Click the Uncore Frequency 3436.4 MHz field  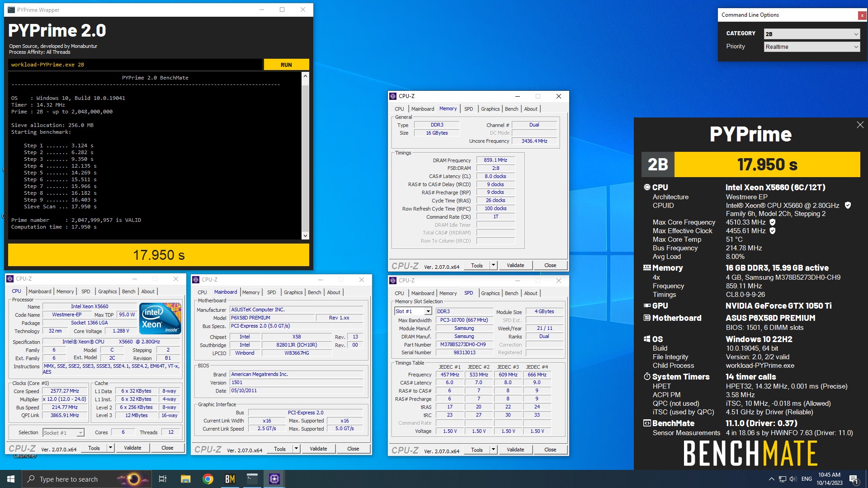click(534, 141)
